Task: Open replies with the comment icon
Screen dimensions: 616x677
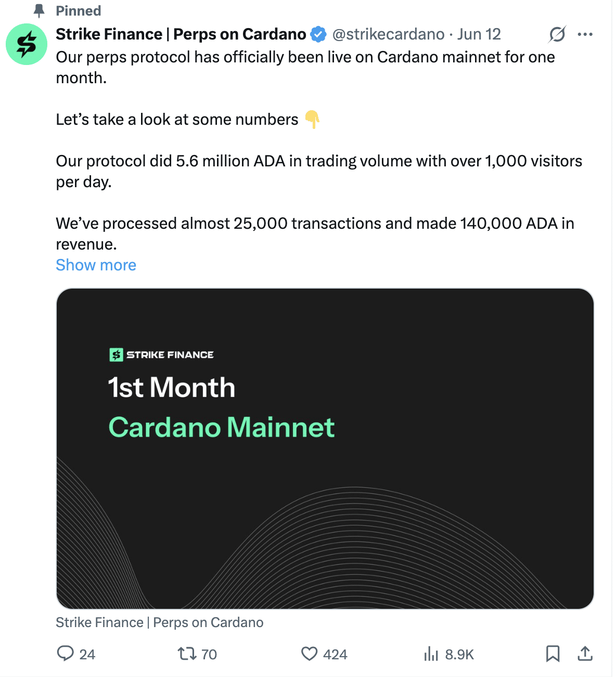Action: pos(65,654)
